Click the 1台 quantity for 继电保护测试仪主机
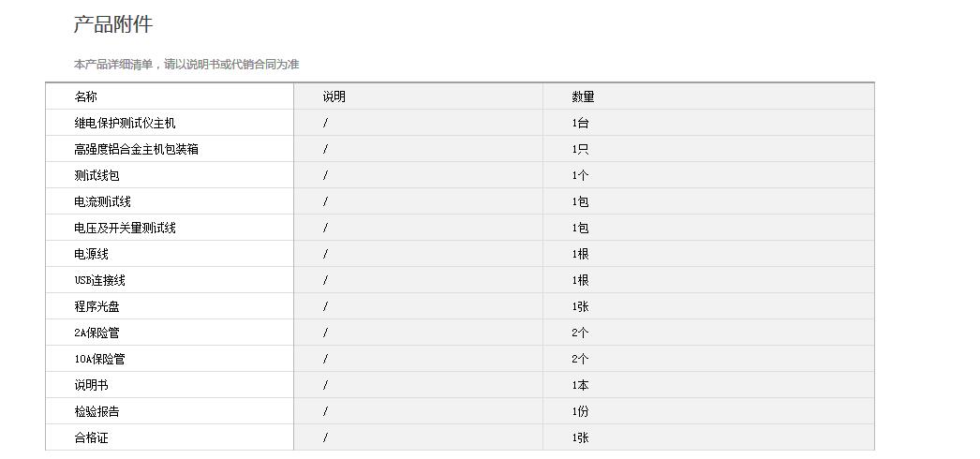 580,123
